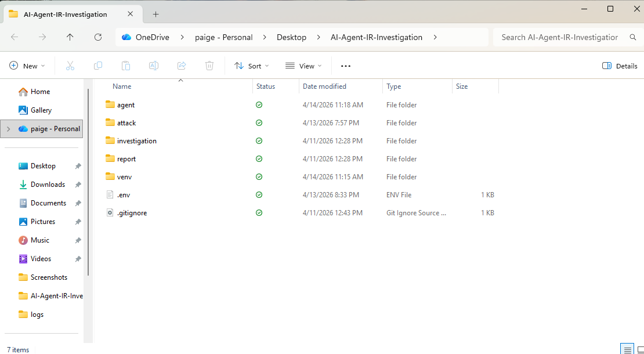Open a new File Explorer tab
Viewport: 644px width, 354px height.
pos(155,15)
